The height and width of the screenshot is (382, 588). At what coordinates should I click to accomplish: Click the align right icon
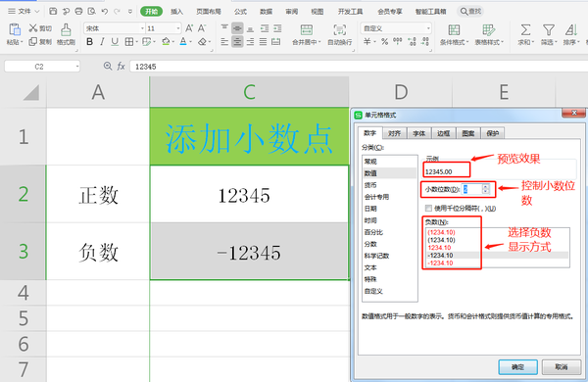[x=250, y=41]
